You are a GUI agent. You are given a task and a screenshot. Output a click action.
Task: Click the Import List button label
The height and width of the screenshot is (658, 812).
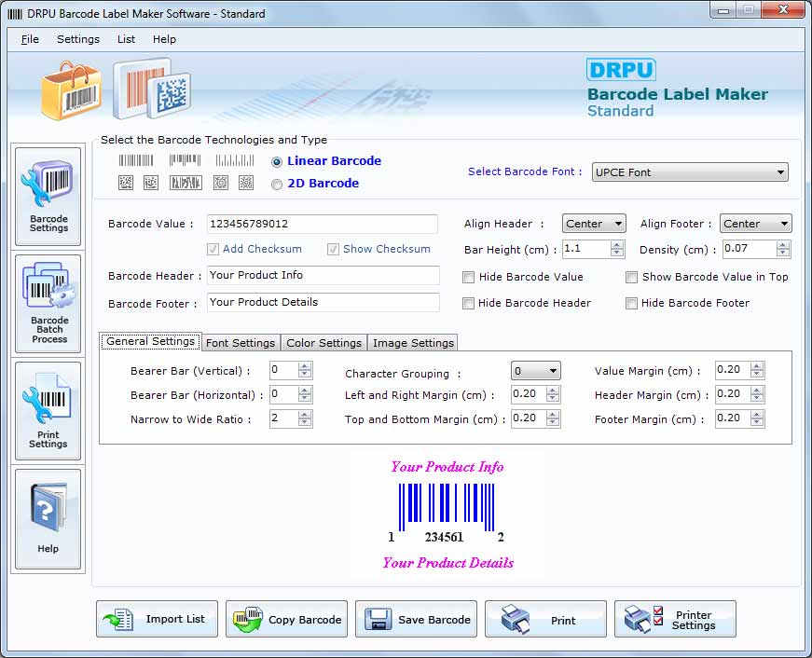(175, 619)
